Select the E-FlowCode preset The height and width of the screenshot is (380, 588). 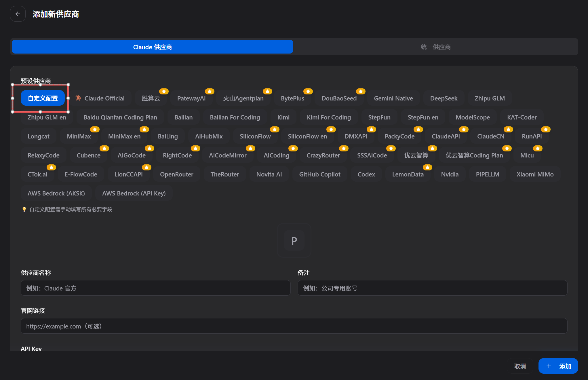tap(81, 174)
